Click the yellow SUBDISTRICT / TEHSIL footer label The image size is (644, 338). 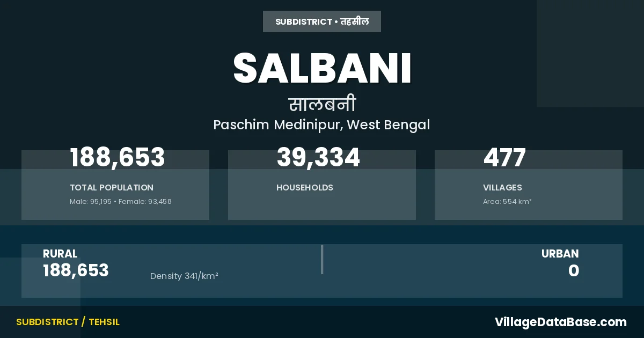[68, 322]
